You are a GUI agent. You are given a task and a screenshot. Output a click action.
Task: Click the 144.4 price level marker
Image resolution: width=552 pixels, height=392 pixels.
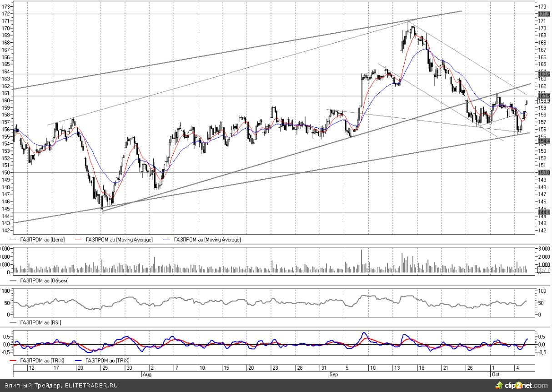(x=544, y=212)
